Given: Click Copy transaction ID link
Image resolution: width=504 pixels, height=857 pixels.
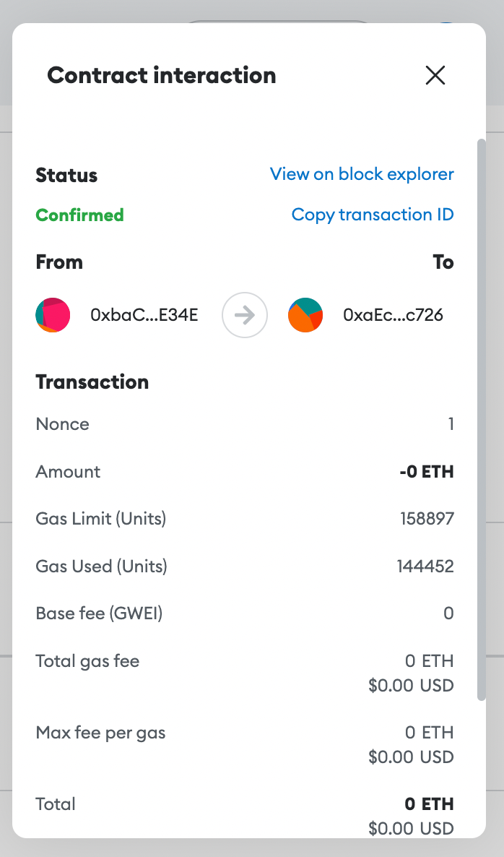Looking at the screenshot, I should pos(373,215).
